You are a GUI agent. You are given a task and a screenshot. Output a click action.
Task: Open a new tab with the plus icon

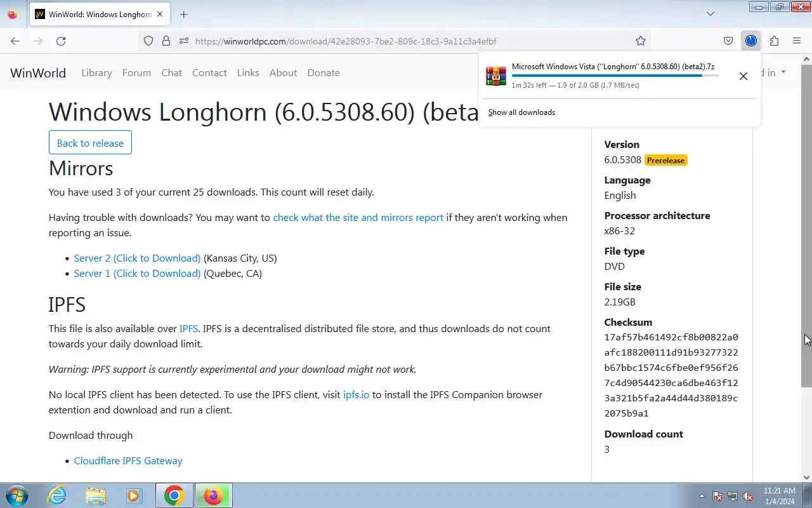(x=183, y=14)
